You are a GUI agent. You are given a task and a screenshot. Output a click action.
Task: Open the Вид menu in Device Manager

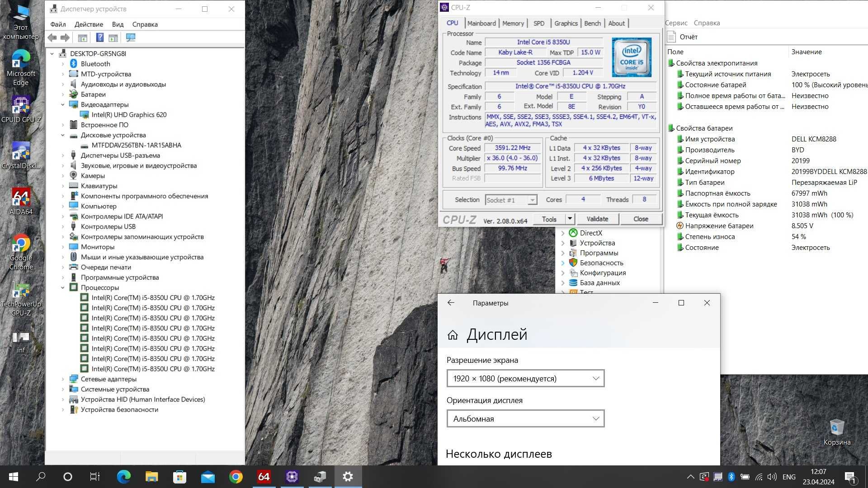tap(118, 24)
